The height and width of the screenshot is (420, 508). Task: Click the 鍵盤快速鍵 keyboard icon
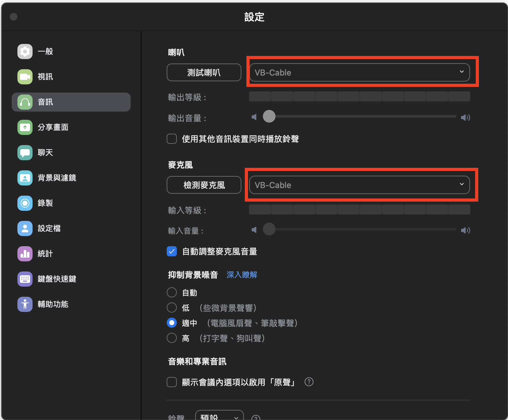25,279
